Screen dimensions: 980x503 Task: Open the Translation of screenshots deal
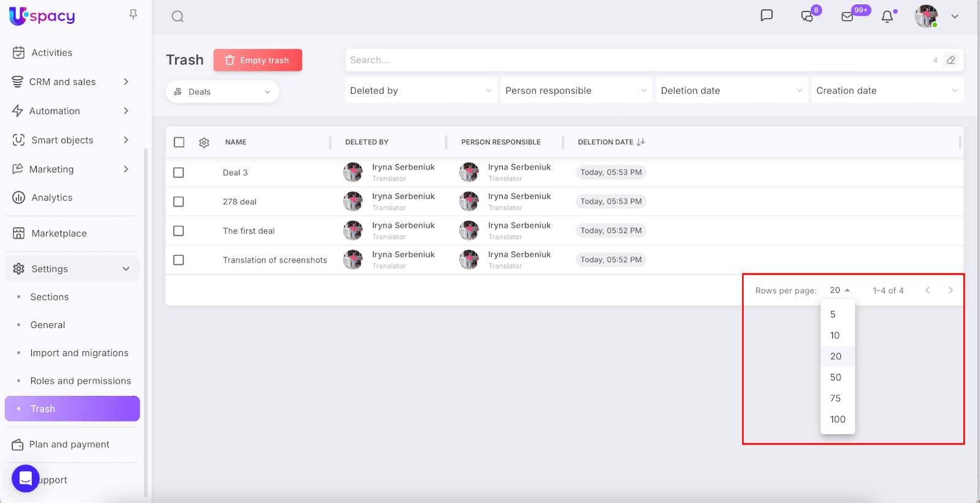click(275, 260)
